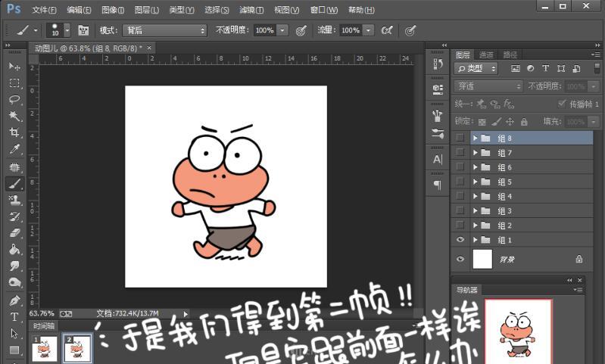Viewport: 605px width, 364px height.
Task: Select the Rectangular Marquee tool
Action: (x=14, y=83)
